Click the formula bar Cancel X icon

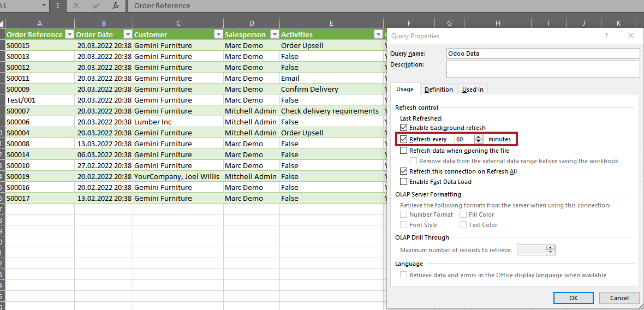[76, 5]
